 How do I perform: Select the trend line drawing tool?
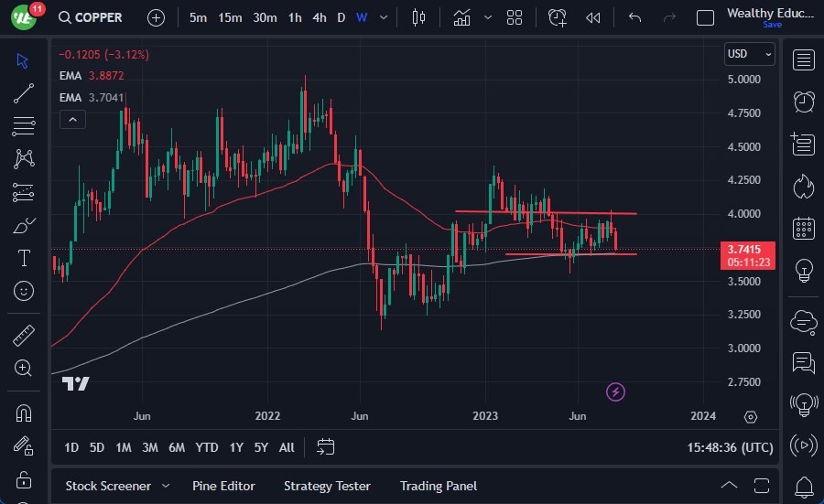point(24,93)
